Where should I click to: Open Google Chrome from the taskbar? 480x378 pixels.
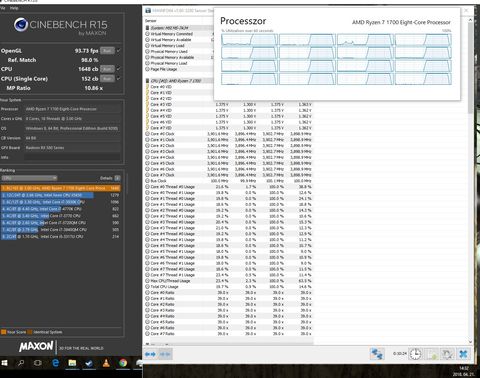click(123, 363)
